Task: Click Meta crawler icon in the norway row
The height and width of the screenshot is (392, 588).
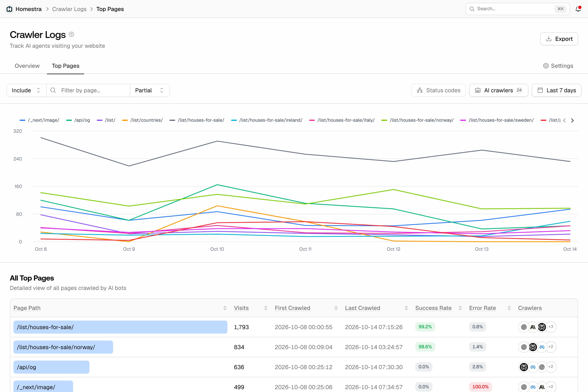Action: (x=542, y=347)
